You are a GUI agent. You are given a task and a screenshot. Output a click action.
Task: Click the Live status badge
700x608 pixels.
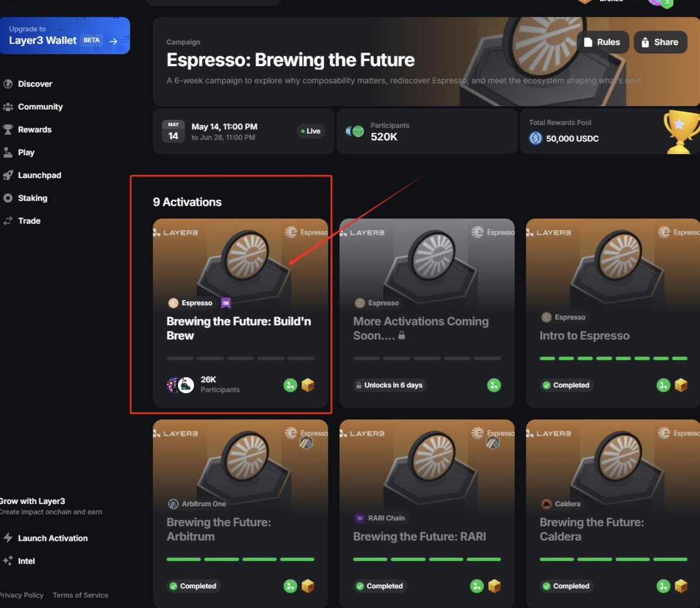[x=311, y=131]
